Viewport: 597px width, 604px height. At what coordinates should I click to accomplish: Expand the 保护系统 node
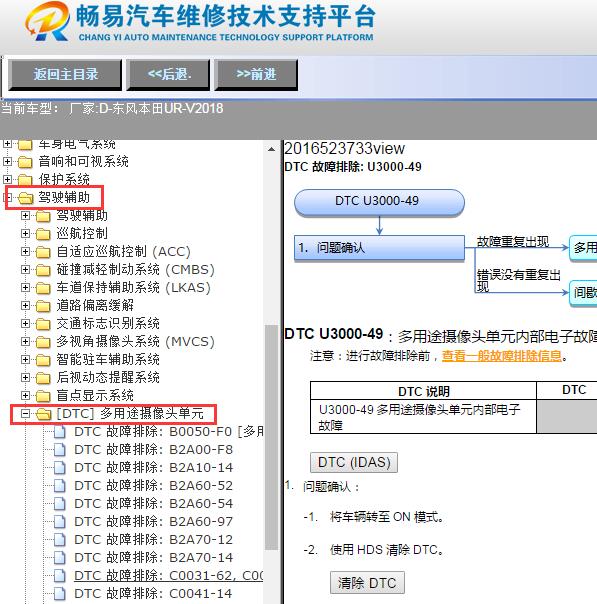pyautogui.click(x=7, y=179)
